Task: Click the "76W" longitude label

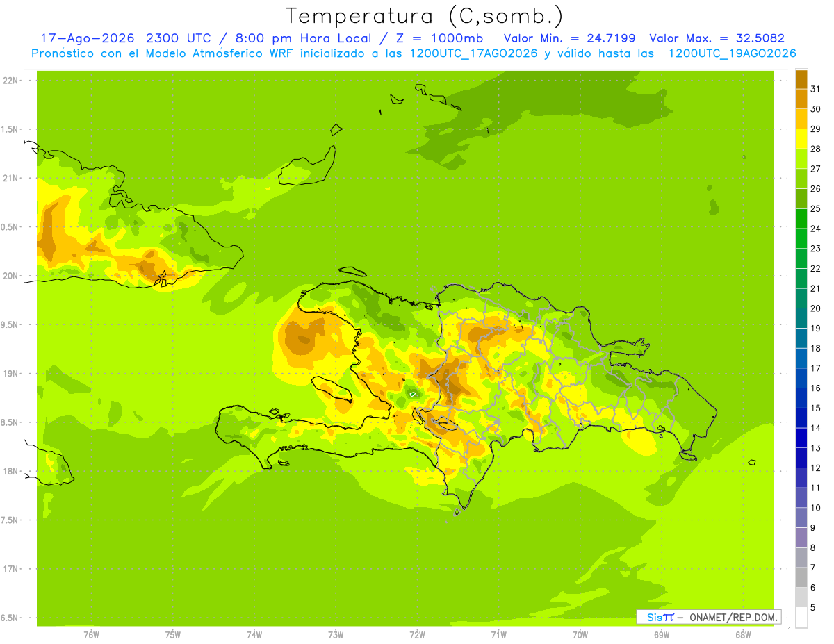Action: click(x=91, y=634)
